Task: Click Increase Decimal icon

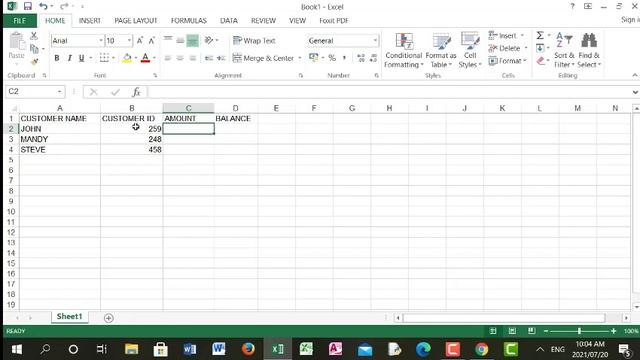Action: click(x=361, y=58)
